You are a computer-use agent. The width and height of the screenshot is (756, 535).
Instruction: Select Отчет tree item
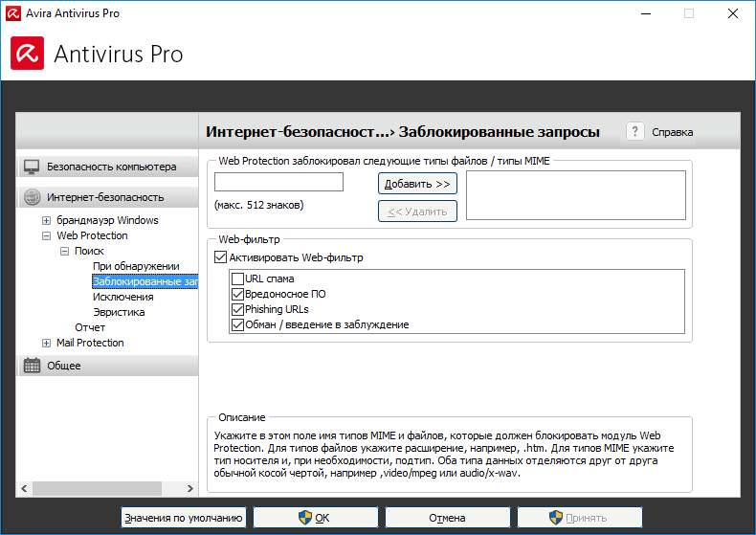click(90, 327)
